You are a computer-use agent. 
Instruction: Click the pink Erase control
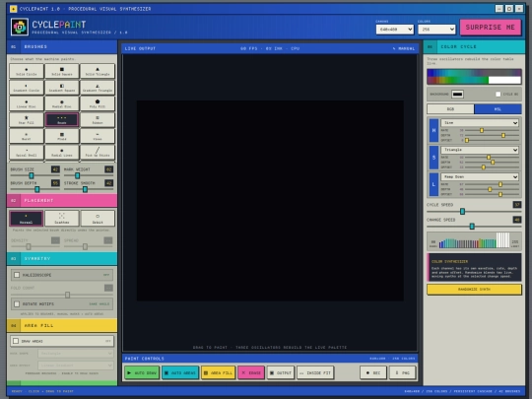(x=251, y=372)
